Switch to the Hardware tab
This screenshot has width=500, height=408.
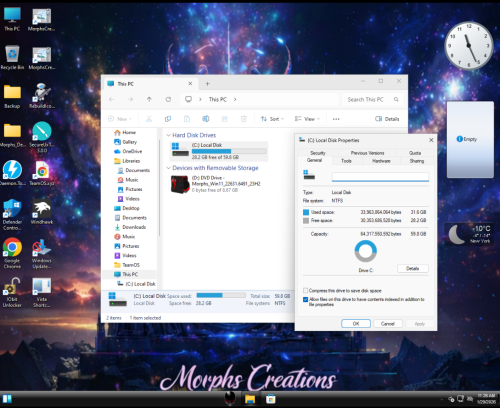coord(381,161)
